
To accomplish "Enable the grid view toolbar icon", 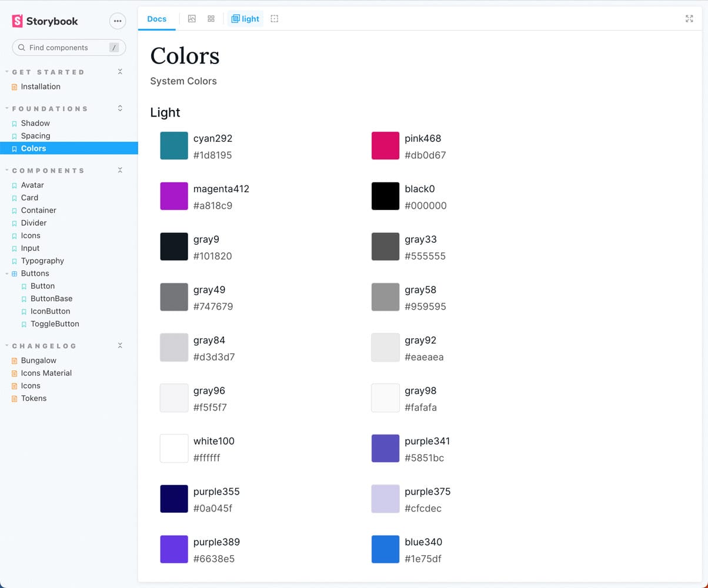I will click(x=211, y=19).
